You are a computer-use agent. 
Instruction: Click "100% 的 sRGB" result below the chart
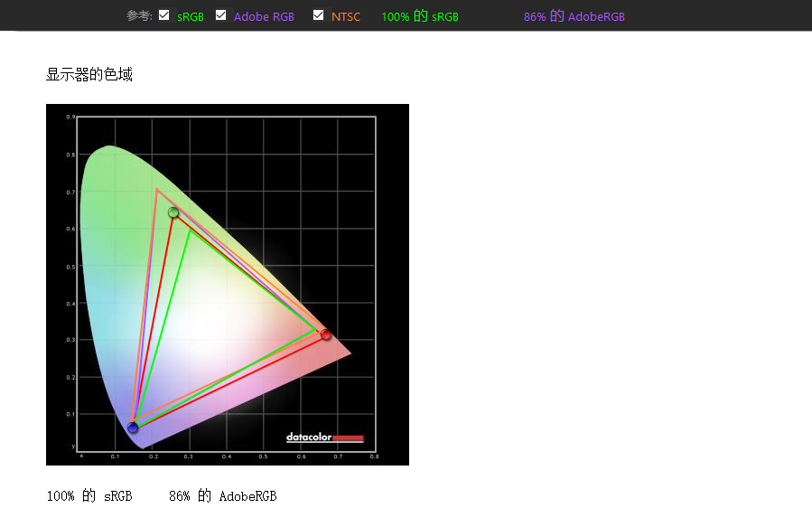point(89,495)
